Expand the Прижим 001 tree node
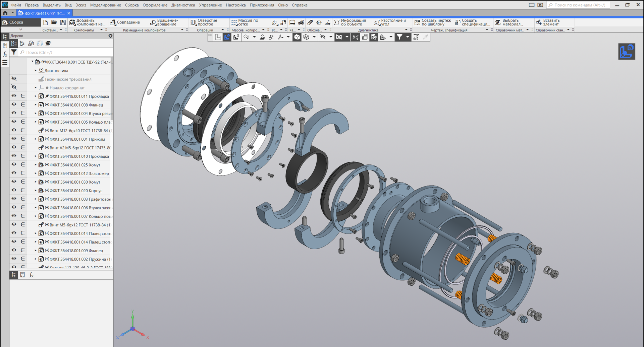Image resolution: width=644 pixels, height=347 pixels. pos(36,139)
